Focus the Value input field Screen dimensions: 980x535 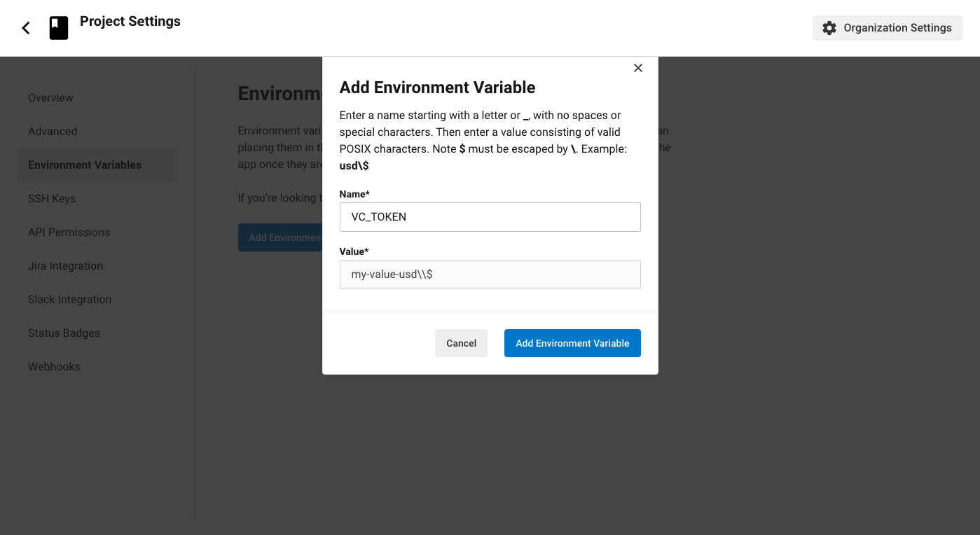click(490, 275)
